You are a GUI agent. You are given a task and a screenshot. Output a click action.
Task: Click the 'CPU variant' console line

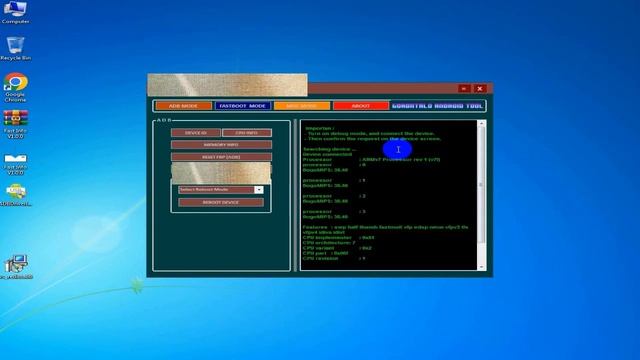pyautogui.click(x=337, y=248)
